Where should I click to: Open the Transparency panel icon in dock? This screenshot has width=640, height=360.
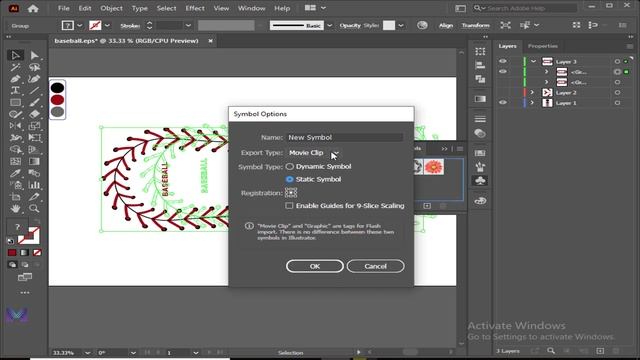pos(480,133)
